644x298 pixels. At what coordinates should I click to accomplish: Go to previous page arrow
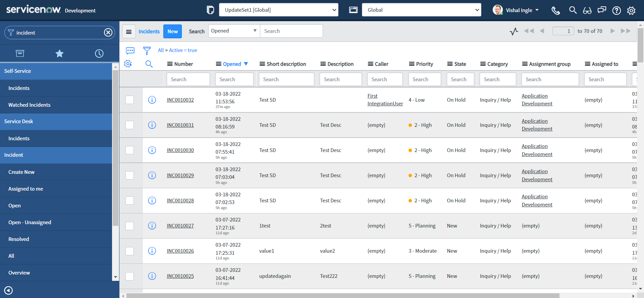542,31
